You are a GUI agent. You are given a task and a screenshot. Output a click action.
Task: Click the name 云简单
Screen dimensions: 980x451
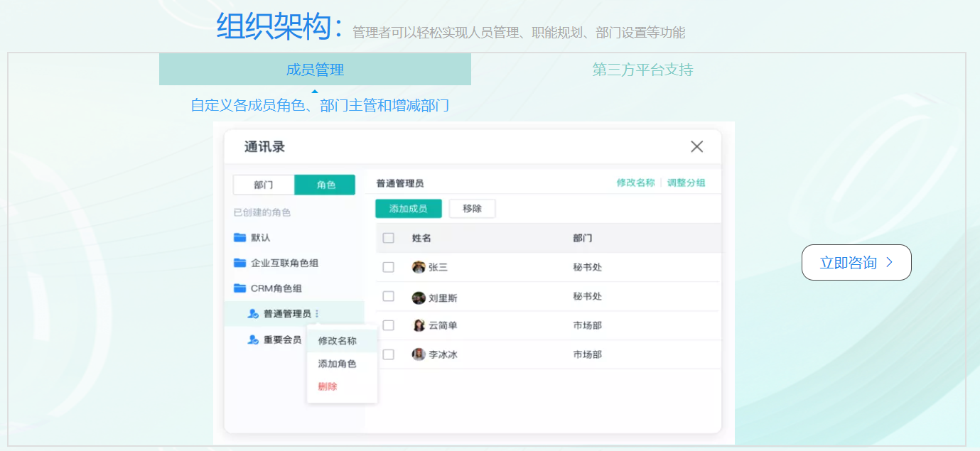pos(443,325)
